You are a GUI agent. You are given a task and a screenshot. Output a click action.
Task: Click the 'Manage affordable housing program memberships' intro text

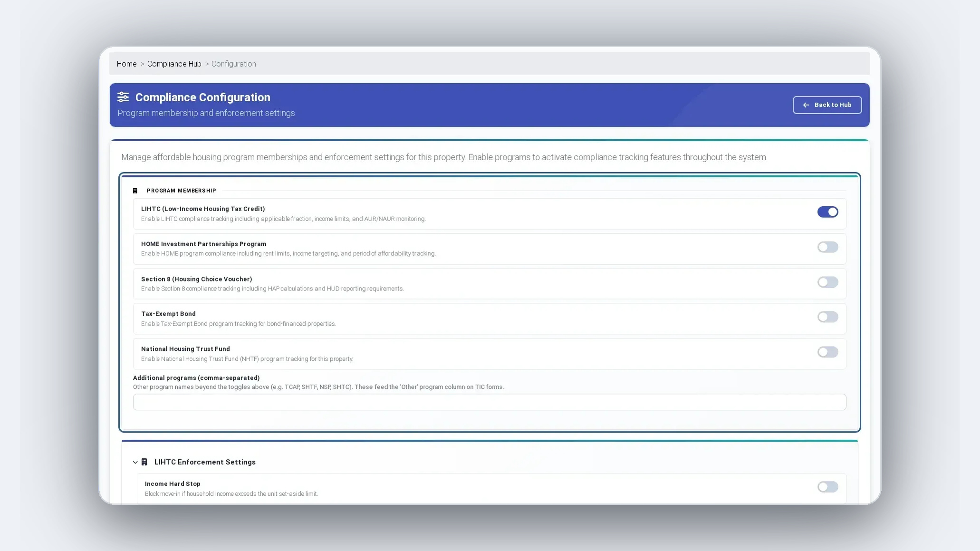point(444,157)
